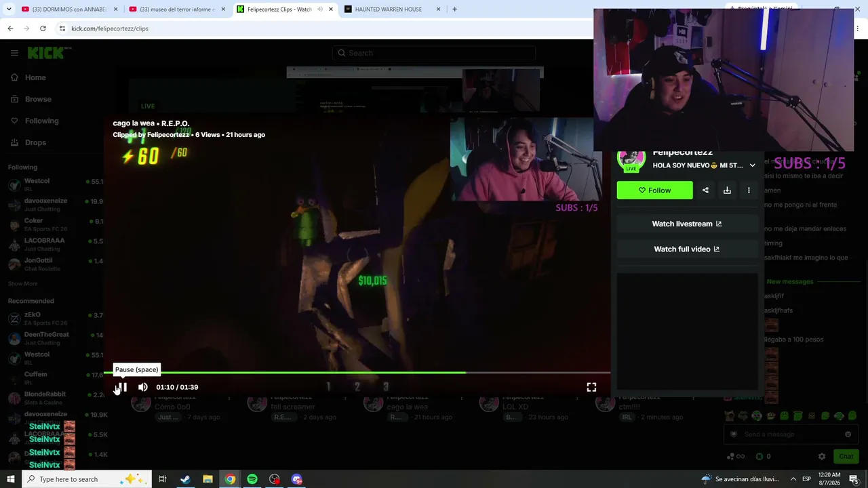The width and height of the screenshot is (868, 488).
Task: Select the kick.com address bar URL
Action: (x=110, y=28)
